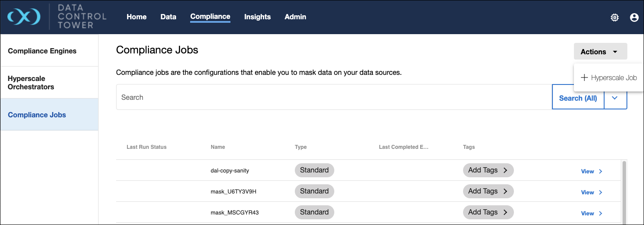View the dal-copy-sanity job details
644x225 pixels.
591,171
